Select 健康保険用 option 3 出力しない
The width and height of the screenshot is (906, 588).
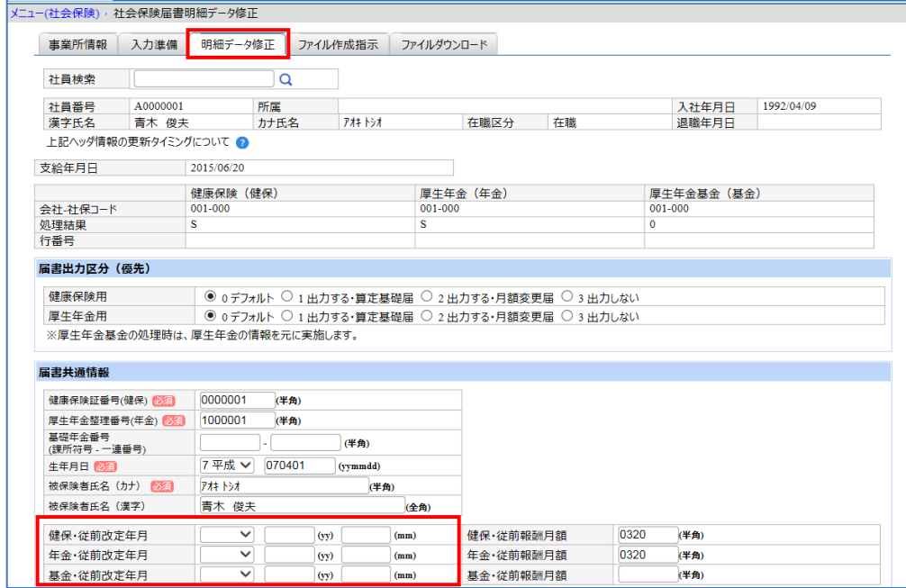(x=566, y=296)
